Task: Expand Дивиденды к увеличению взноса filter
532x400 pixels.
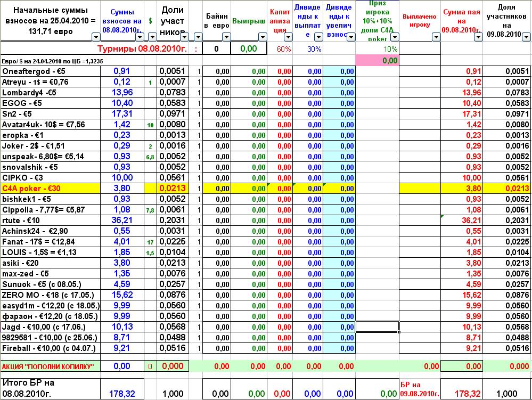Action: tap(351, 37)
